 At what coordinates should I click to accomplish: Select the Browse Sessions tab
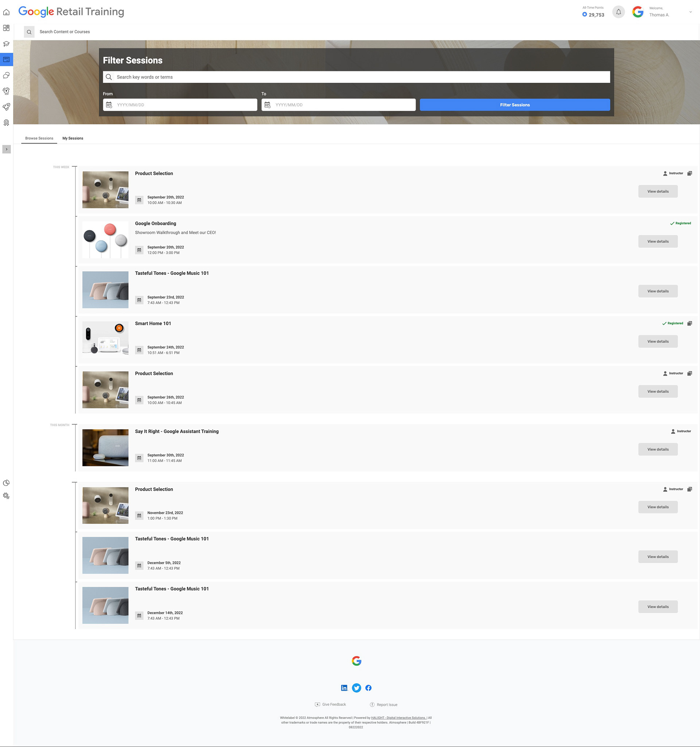tap(39, 138)
